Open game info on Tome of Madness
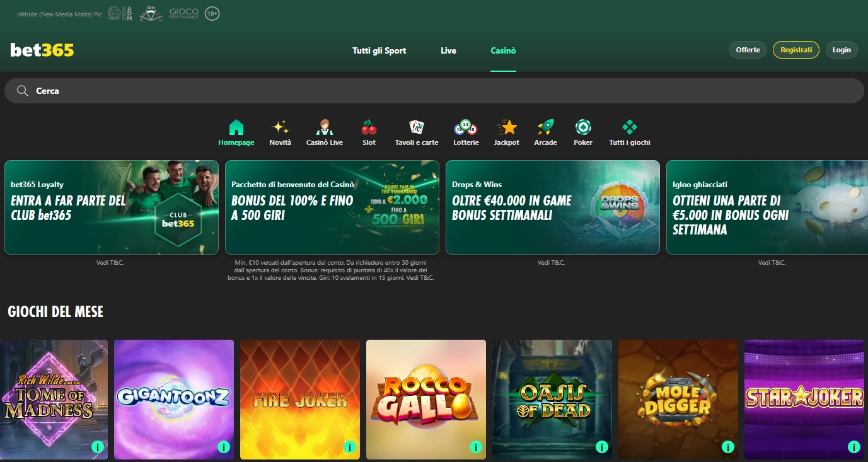The height and width of the screenshot is (462, 868). 97,448
